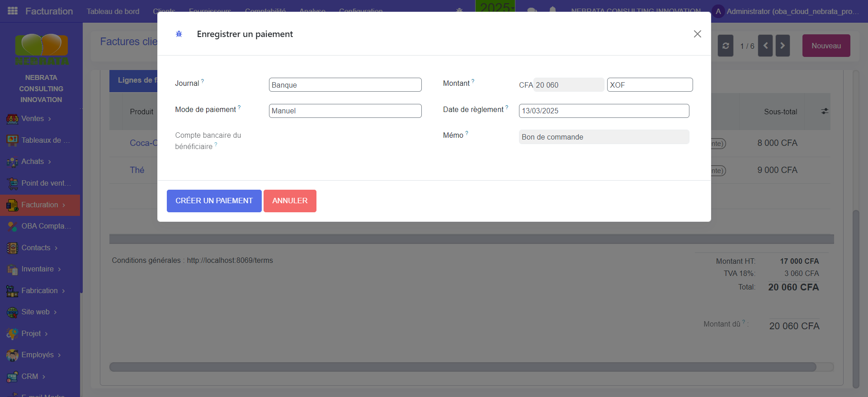Viewport: 868px width, 397px height.
Task: Open the Thé product link
Action: [137, 170]
